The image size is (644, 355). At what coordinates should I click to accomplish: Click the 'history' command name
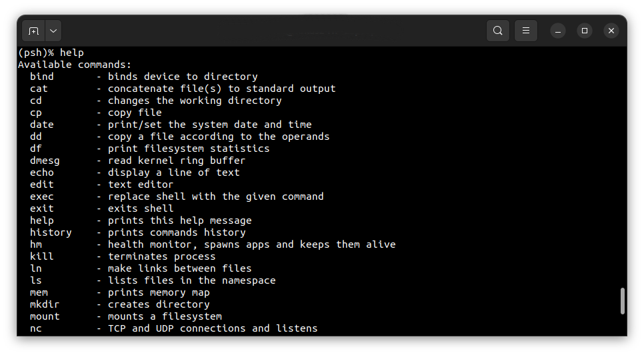point(51,232)
